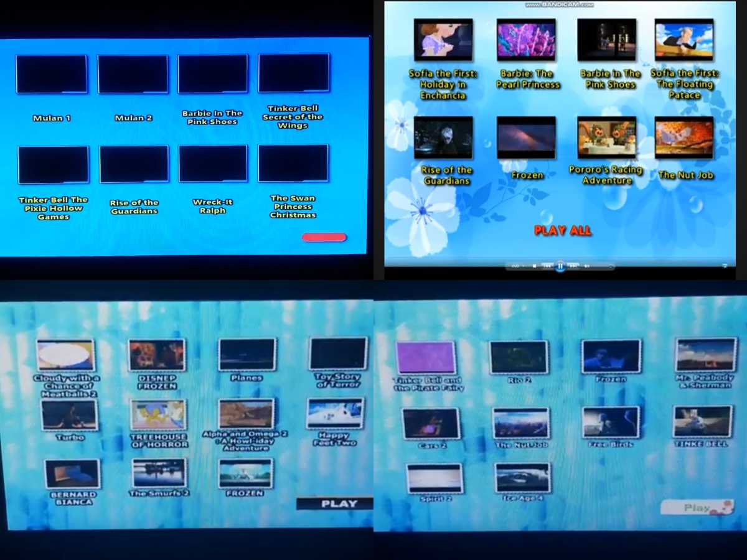
Task: Pause playback in the media player
Action: click(560, 266)
